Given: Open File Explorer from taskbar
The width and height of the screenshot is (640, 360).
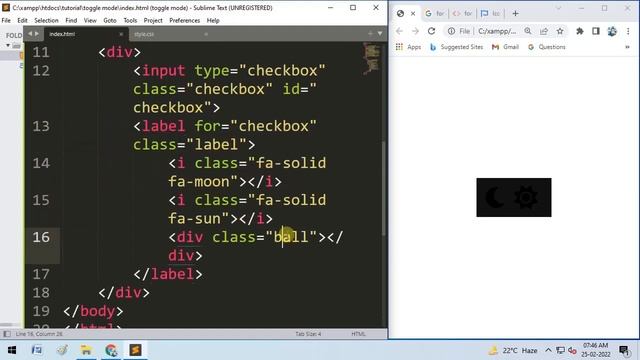Looking at the screenshot, I should click(86, 350).
